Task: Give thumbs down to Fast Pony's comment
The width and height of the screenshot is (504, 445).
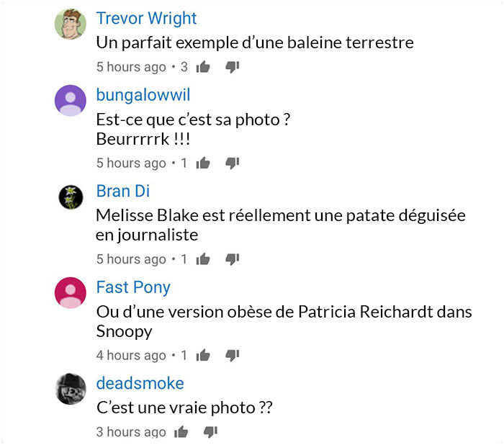Action: click(233, 355)
